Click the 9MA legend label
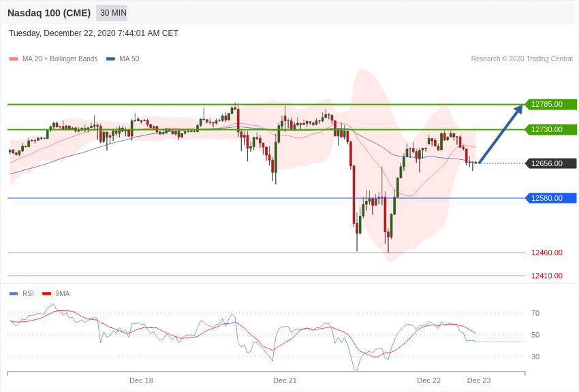This screenshot has width=579, height=392. coord(63,293)
